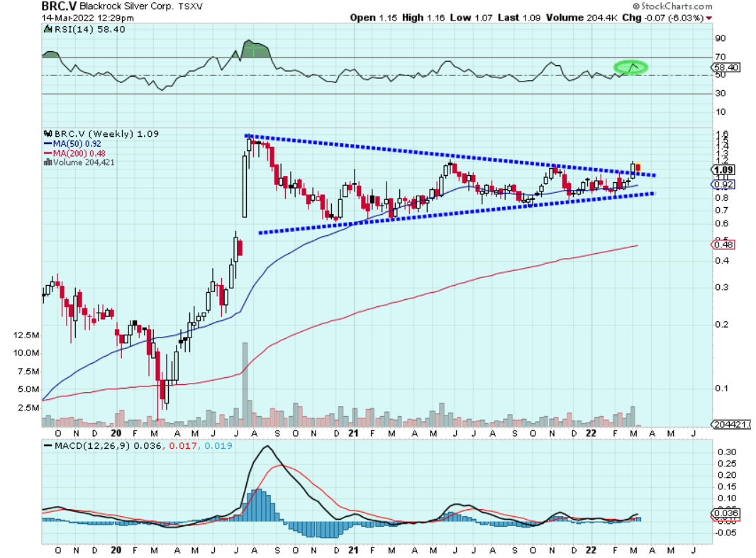Click year 20 on MACD panel time axis
The width and height of the screenshot is (756, 558).
(116, 550)
